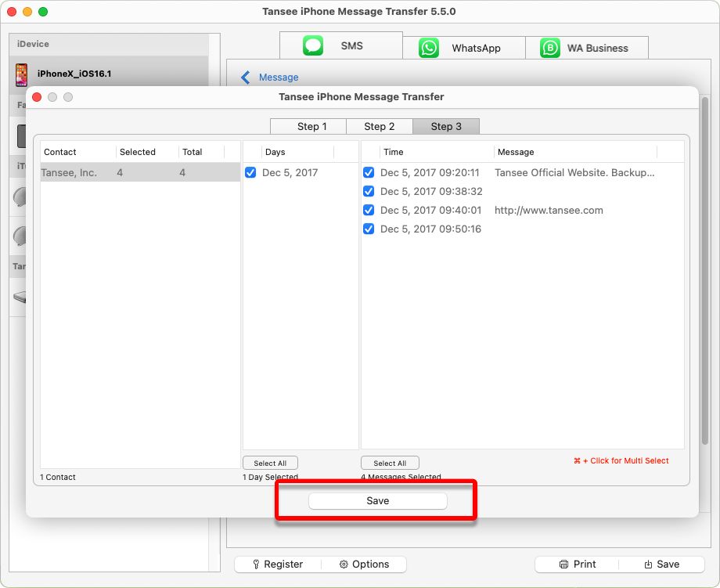Viewport: 720px width, 588px height.
Task: Click the WA Business logo icon
Action: (549, 49)
